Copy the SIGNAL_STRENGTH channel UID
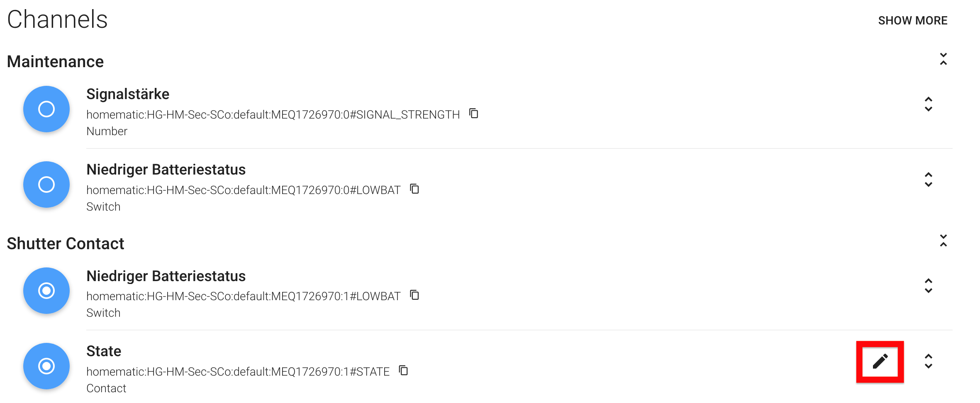This screenshot has width=980, height=403. pos(473,113)
